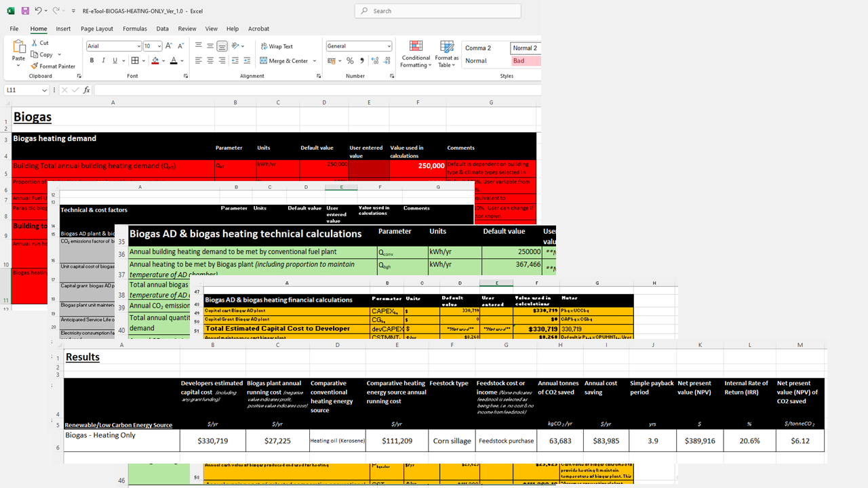Screen dimensions: 868x488
Task: Toggle italic formatting
Action: point(103,60)
